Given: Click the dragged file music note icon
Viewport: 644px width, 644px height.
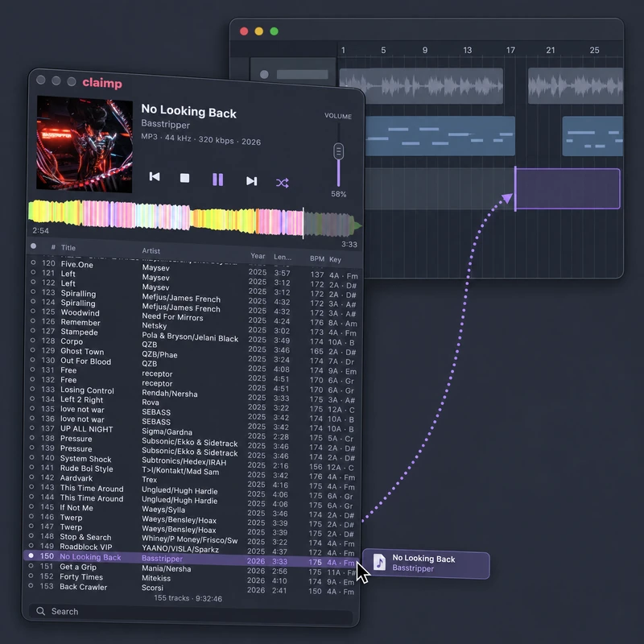Looking at the screenshot, I should pos(379,562).
